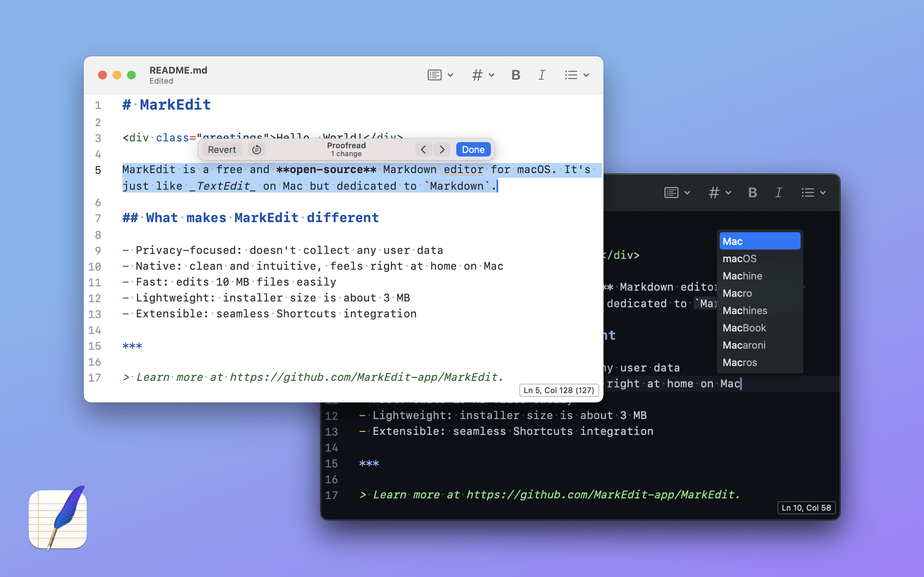Expand the table of contents chevron in dark window
The image size is (924, 577).
[x=687, y=193]
